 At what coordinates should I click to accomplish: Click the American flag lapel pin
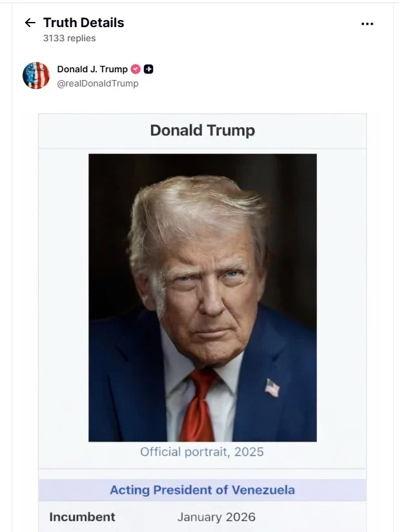(x=272, y=387)
